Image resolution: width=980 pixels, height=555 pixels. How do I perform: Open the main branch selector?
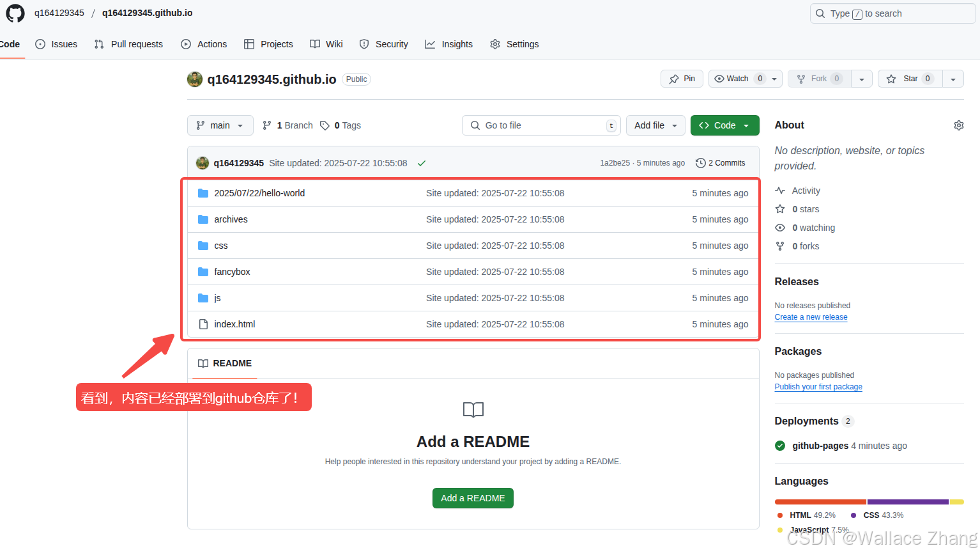pos(220,125)
